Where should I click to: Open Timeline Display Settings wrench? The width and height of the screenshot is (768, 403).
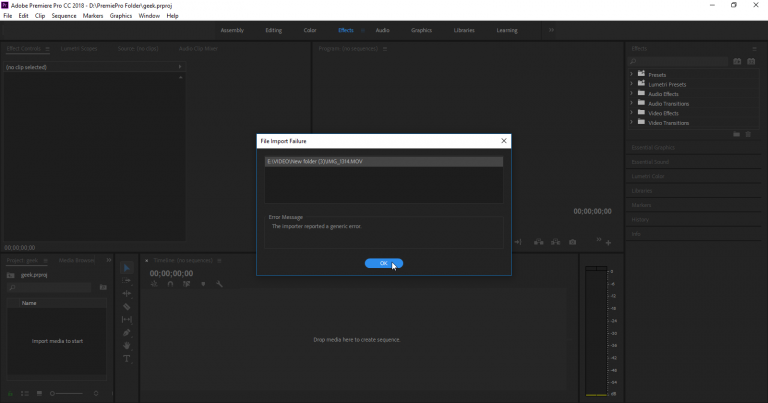[219, 284]
